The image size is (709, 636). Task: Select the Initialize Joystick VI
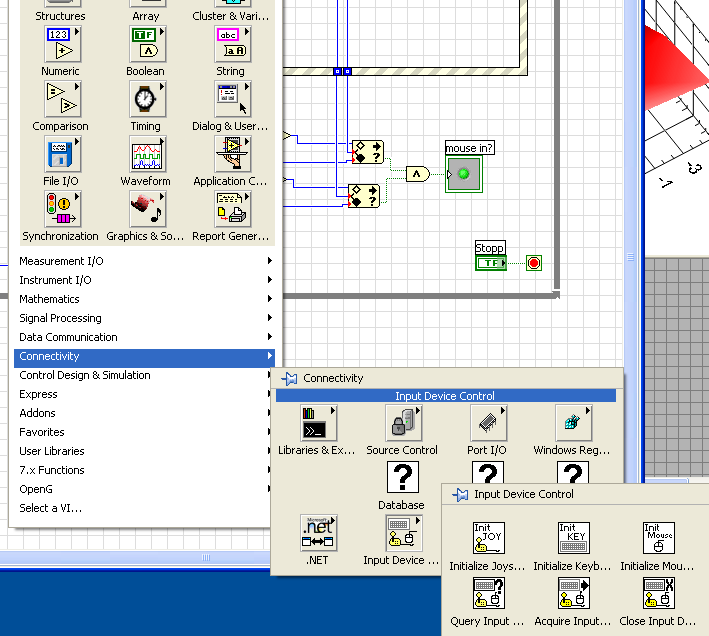click(x=489, y=538)
